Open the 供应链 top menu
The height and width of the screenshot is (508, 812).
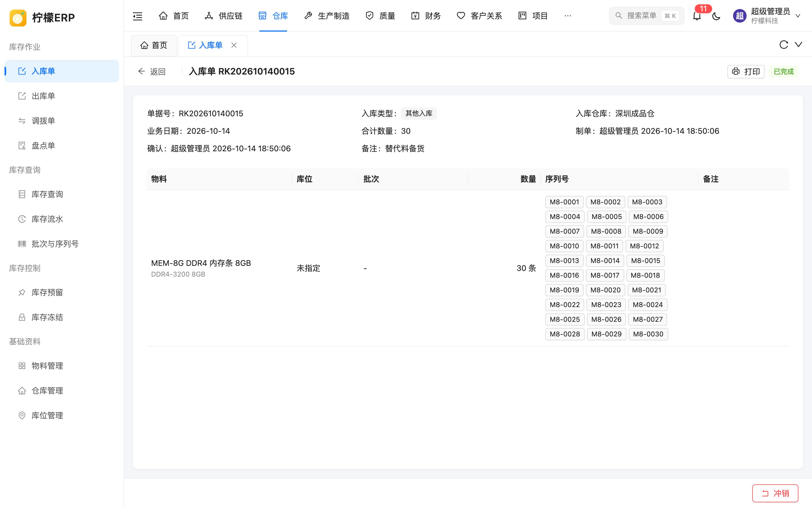point(224,16)
